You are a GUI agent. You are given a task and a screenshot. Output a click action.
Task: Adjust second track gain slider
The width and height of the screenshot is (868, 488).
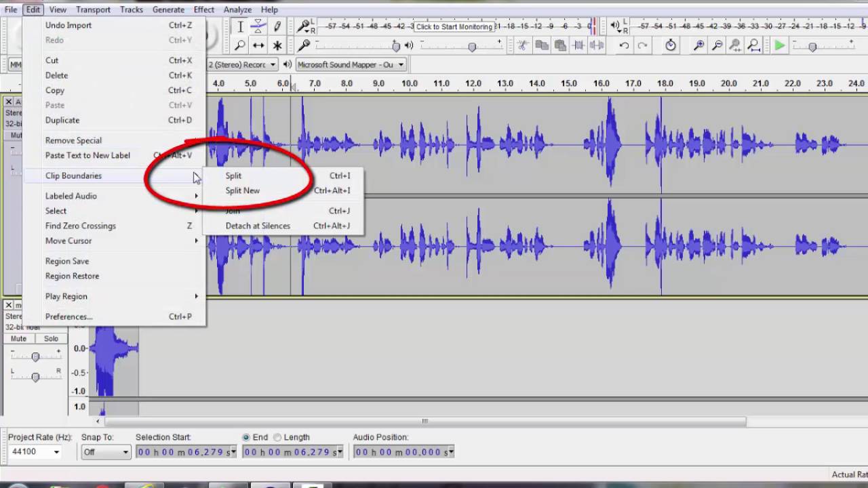[x=35, y=356]
